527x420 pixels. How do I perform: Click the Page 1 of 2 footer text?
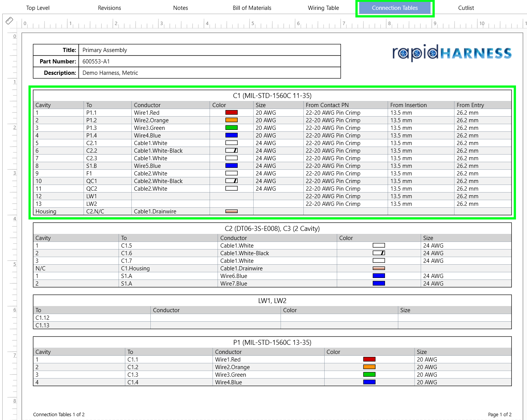coord(500,415)
